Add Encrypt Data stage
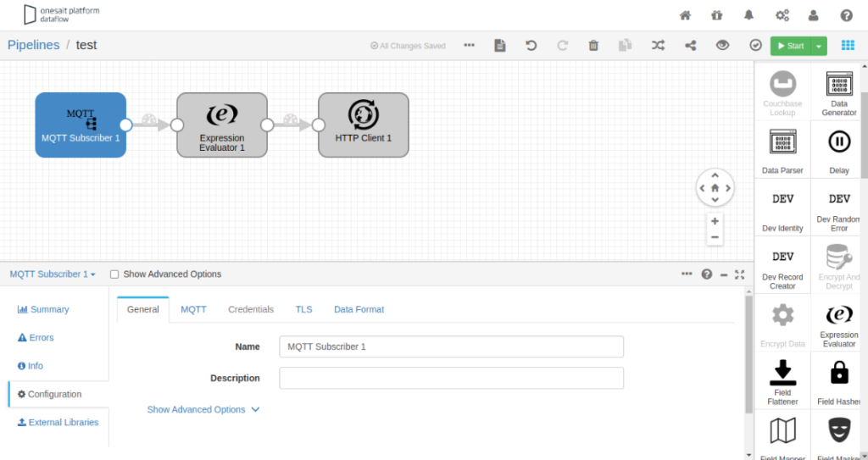Screen dimensions: 868x460 tap(782, 324)
